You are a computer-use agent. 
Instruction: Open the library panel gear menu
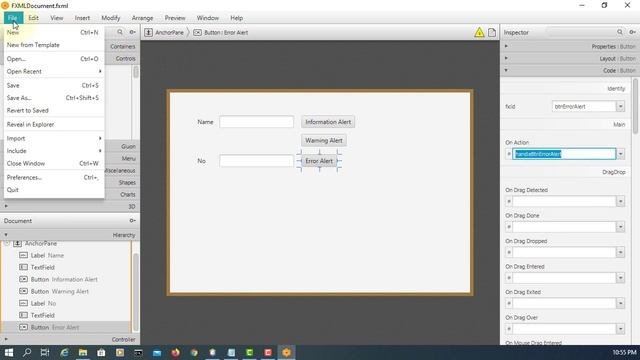(132, 32)
